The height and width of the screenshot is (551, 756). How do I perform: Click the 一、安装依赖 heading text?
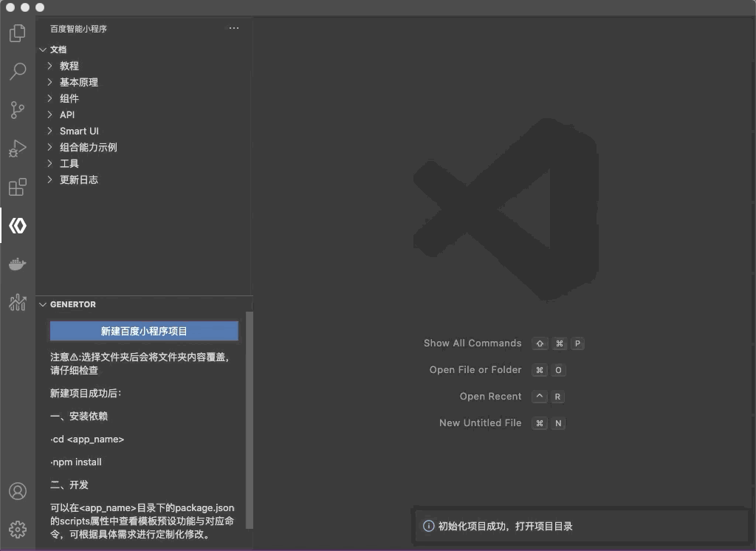coord(79,416)
